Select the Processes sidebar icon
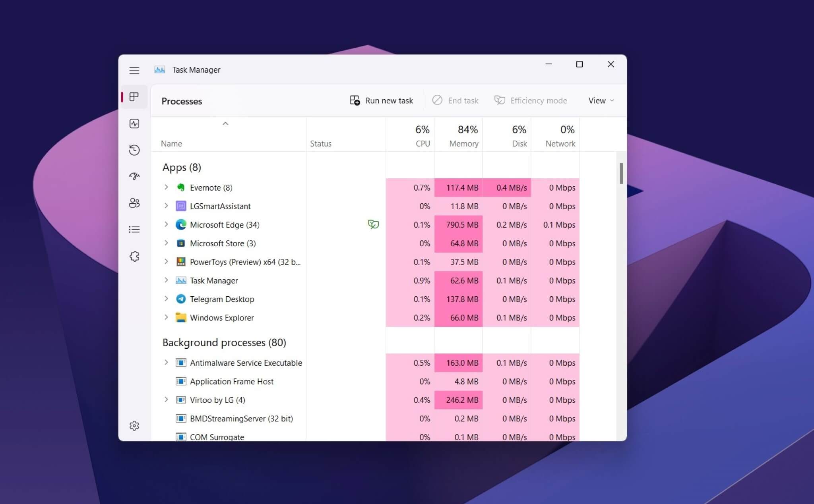This screenshot has width=814, height=504. tap(134, 97)
